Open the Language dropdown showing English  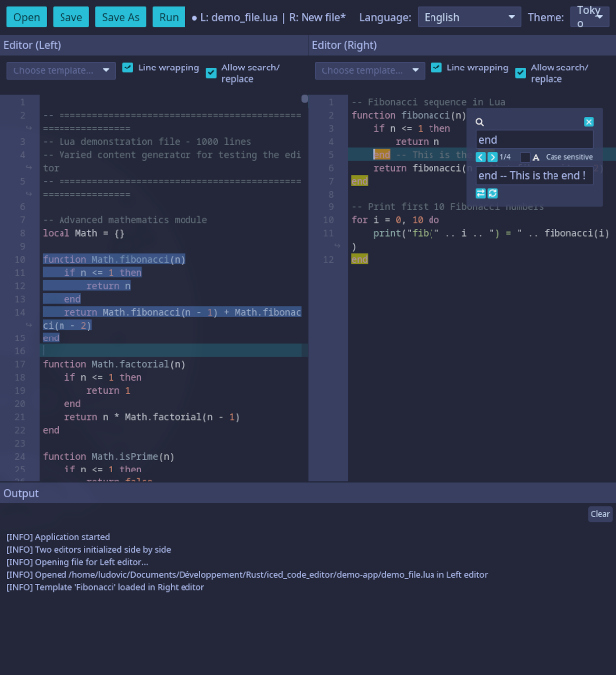click(x=469, y=17)
